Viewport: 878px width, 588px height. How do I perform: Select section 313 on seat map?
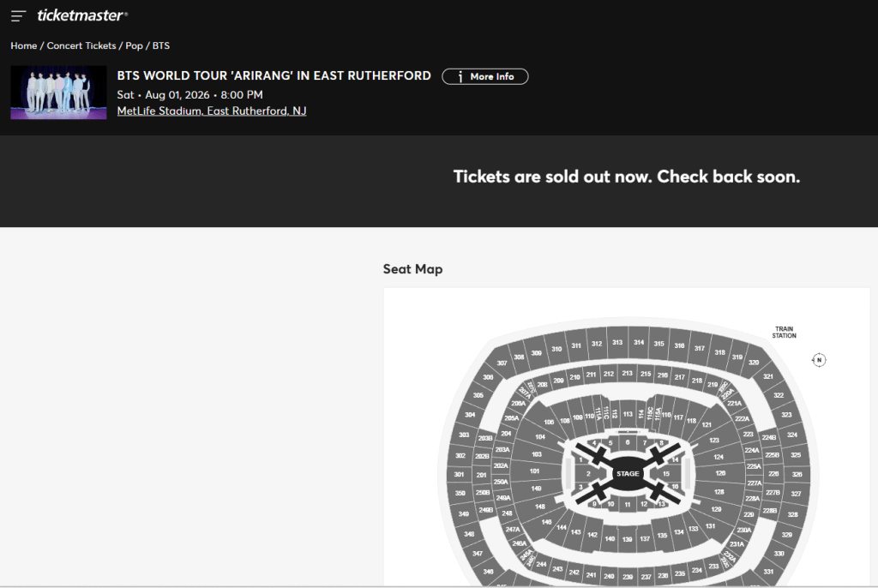click(x=617, y=343)
